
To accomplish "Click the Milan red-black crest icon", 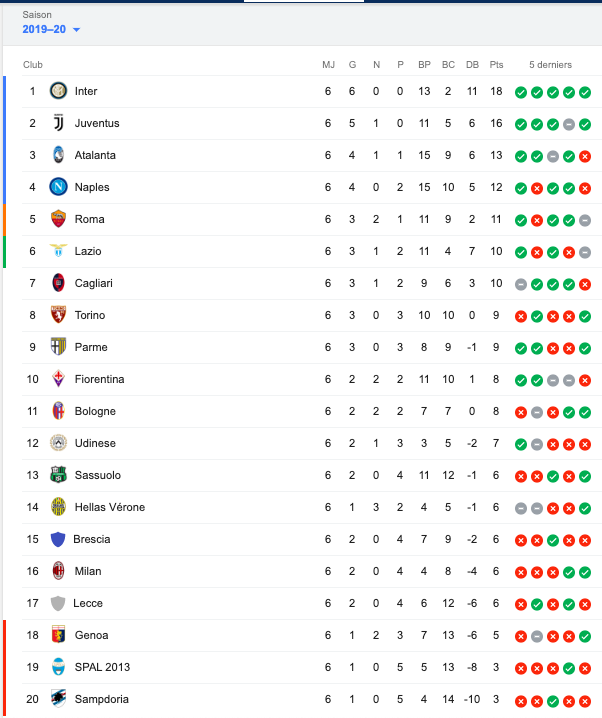I will (x=58, y=571).
